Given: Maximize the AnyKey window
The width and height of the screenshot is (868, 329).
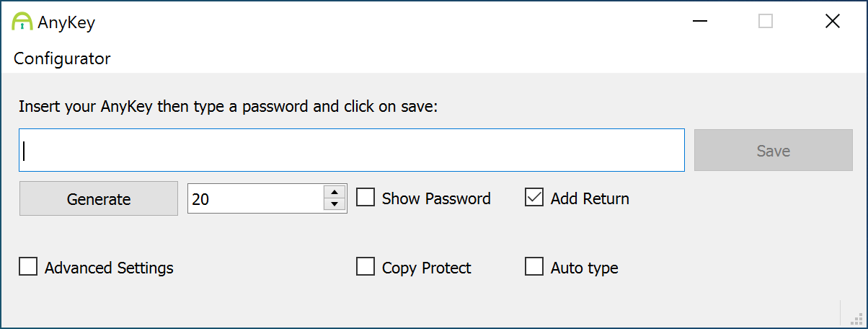Looking at the screenshot, I should click(766, 22).
